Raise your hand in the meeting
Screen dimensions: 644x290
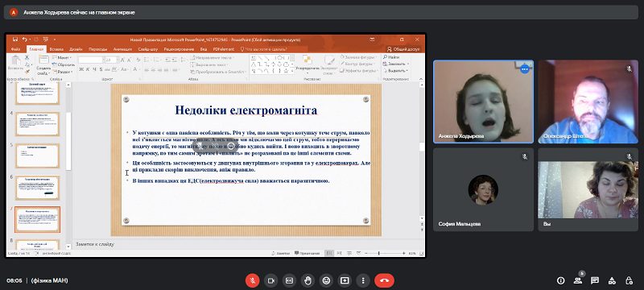(308, 280)
